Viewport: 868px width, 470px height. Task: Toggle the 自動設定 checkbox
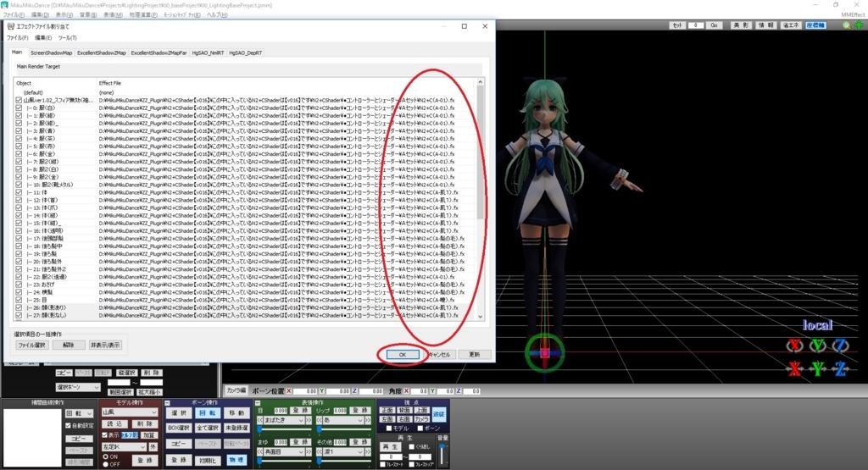pyautogui.click(x=68, y=426)
